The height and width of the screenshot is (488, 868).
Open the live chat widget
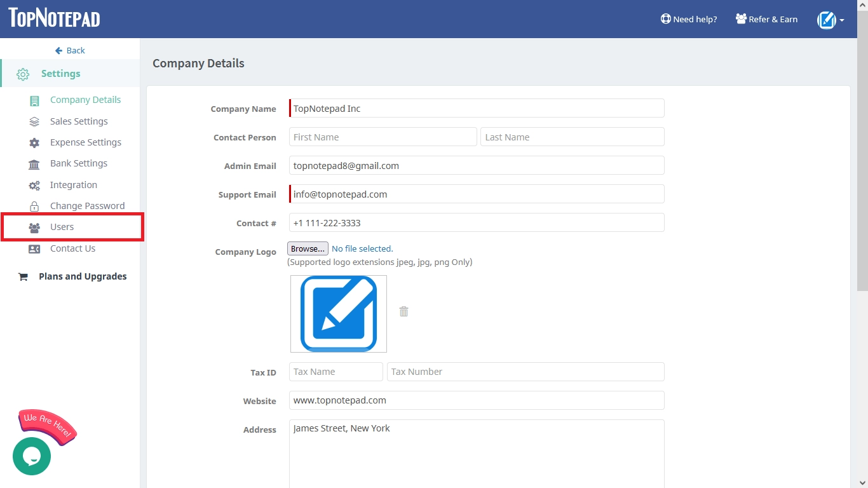(32, 456)
